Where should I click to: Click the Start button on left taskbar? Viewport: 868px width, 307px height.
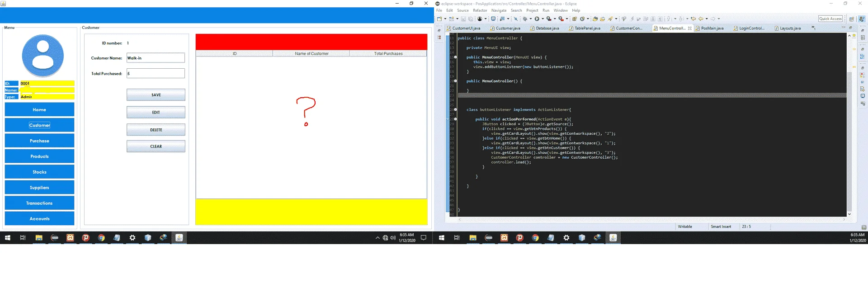pyautogui.click(x=7, y=238)
